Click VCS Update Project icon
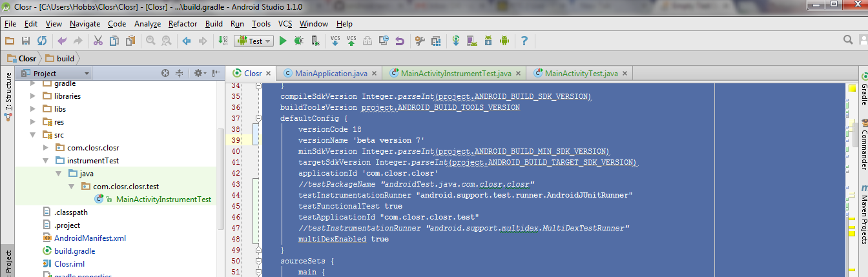Screen dimensions: 868x277 [x=335, y=41]
